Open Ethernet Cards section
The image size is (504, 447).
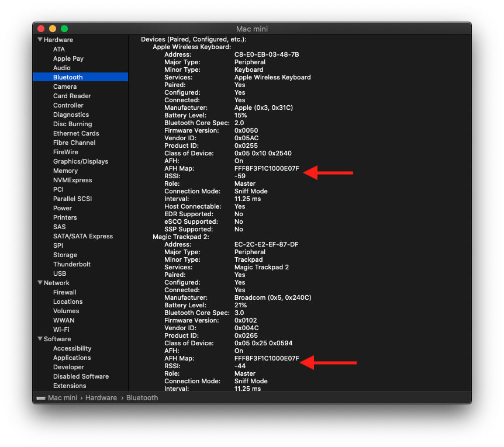(x=76, y=133)
